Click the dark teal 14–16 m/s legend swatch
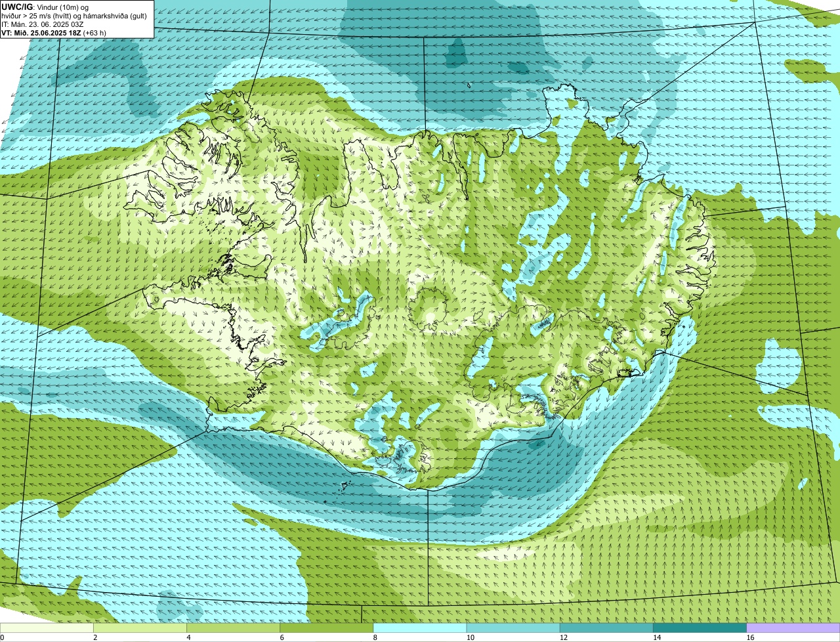 click(700, 628)
